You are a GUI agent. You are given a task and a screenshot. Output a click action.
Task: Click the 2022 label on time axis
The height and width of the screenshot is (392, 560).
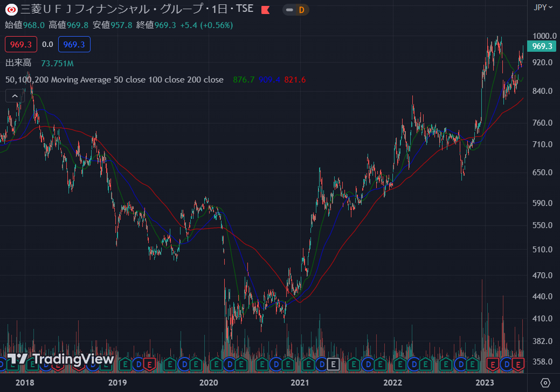(393, 383)
